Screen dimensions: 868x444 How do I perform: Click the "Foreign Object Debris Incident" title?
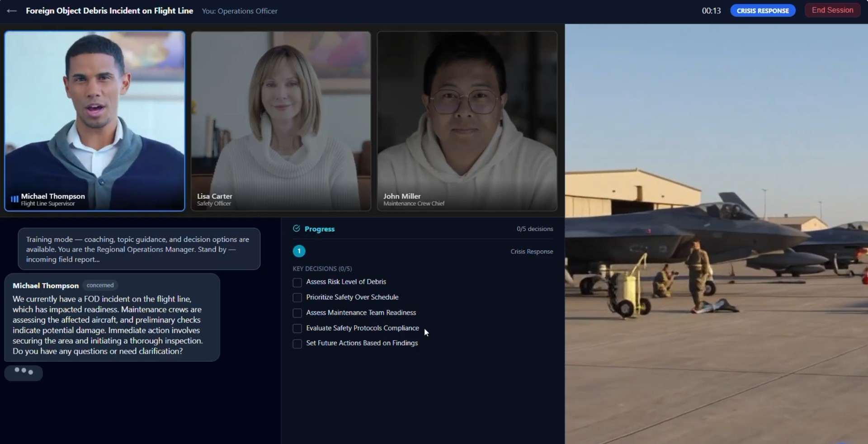[109, 11]
